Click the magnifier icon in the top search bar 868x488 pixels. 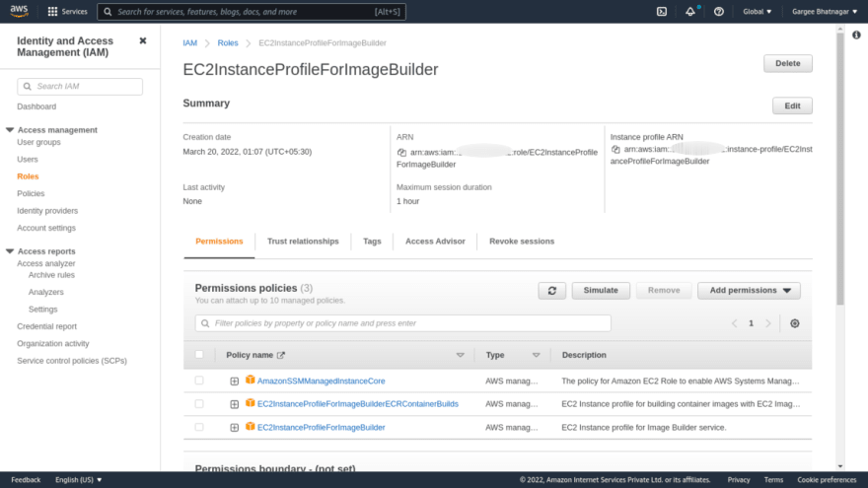108,12
